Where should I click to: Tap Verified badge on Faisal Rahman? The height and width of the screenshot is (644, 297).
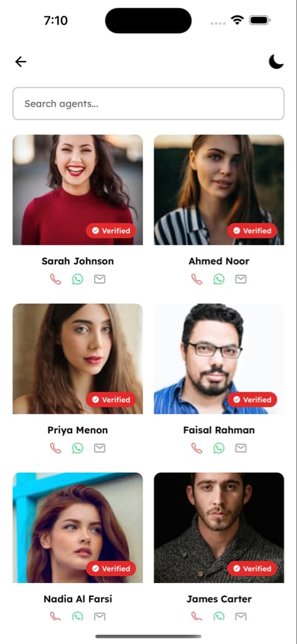coord(252,399)
